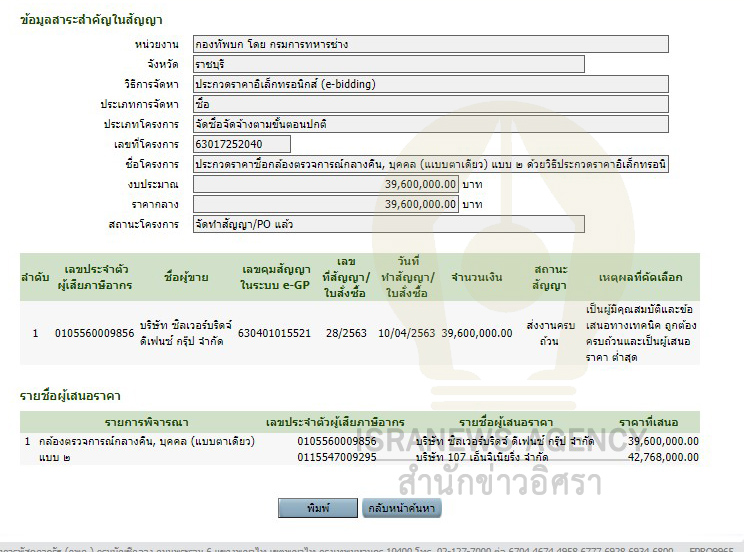Click the รายการพิจารณา column header
This screenshot has width=744, height=552.
(147, 422)
